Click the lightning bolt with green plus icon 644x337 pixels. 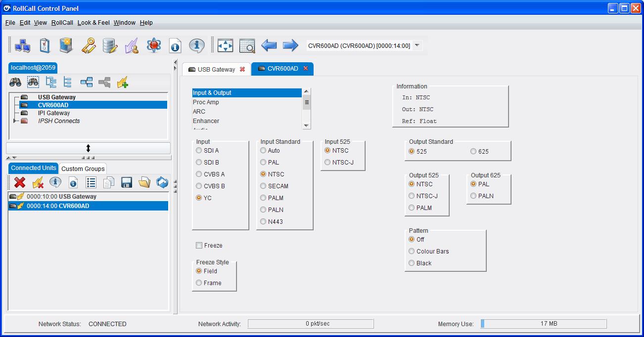click(x=123, y=83)
